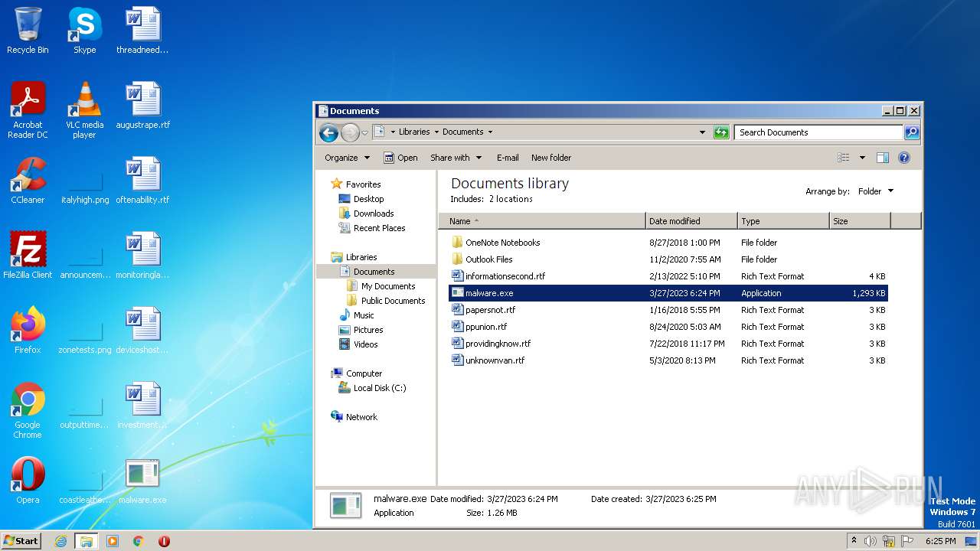The height and width of the screenshot is (551, 980).
Task: Open Acrobat Reader DC desktop shortcut
Action: 28,109
